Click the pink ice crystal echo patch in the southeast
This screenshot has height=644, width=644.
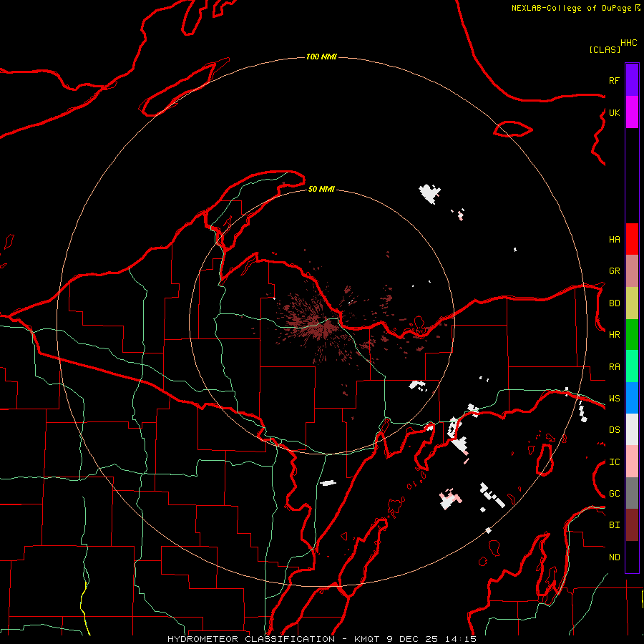click(451, 499)
